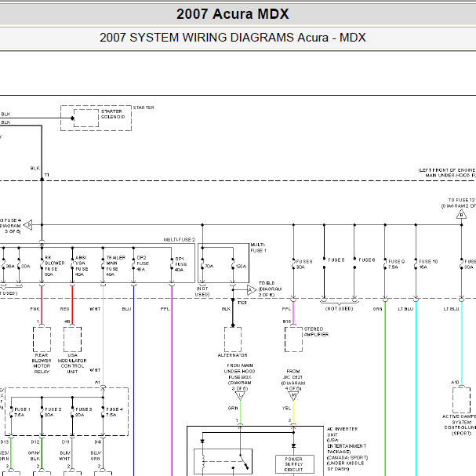Click the GRN wire label below marker L
The image size is (476, 476).
[x=233, y=408]
